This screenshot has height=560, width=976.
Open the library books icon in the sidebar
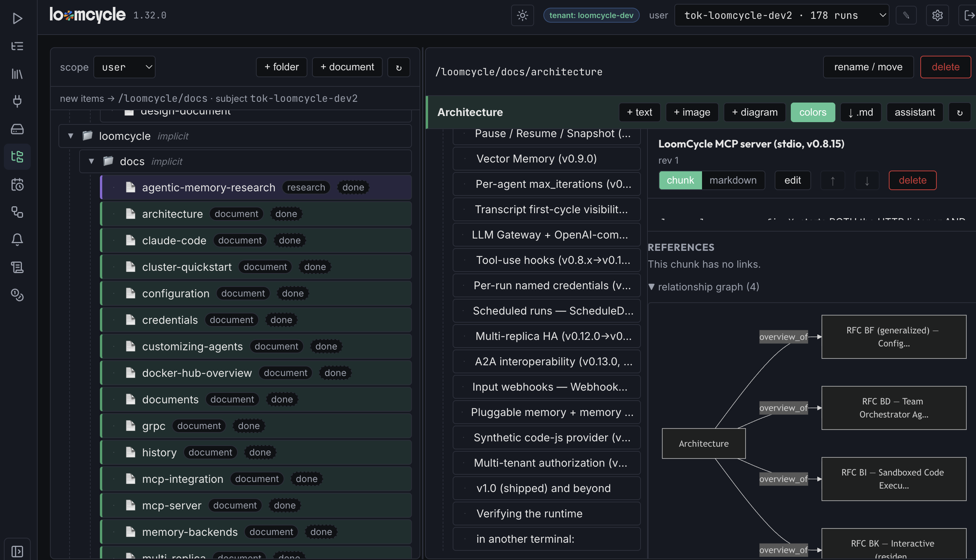tap(17, 74)
